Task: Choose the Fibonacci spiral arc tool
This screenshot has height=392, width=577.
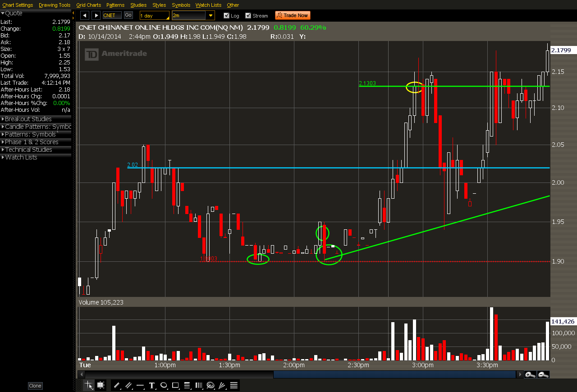Action: tap(211, 385)
